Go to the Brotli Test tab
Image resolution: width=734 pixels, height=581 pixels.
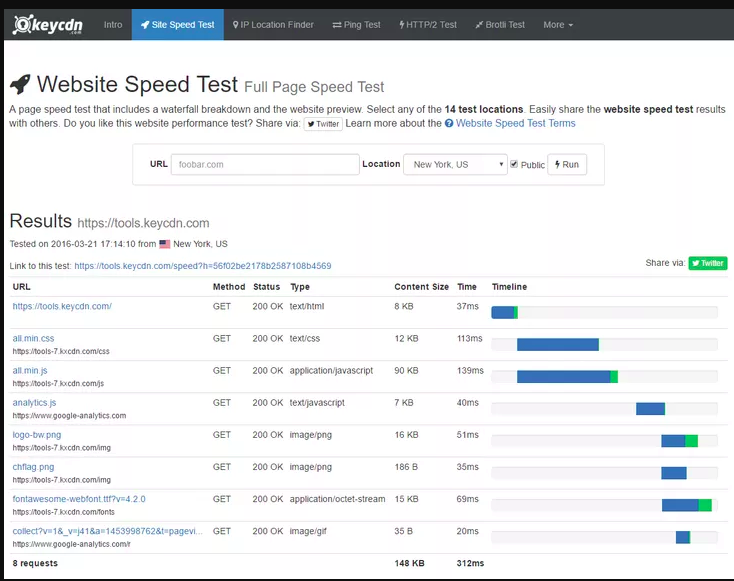[x=500, y=25]
